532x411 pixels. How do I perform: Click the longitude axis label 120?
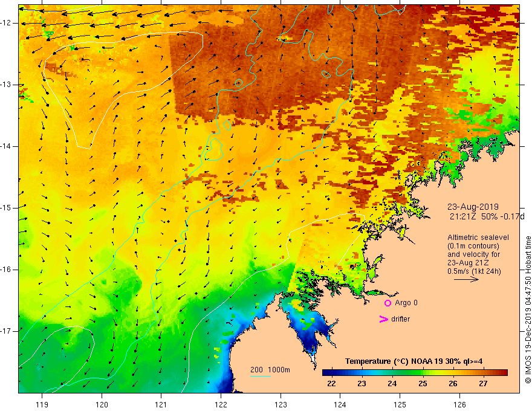click(x=102, y=404)
